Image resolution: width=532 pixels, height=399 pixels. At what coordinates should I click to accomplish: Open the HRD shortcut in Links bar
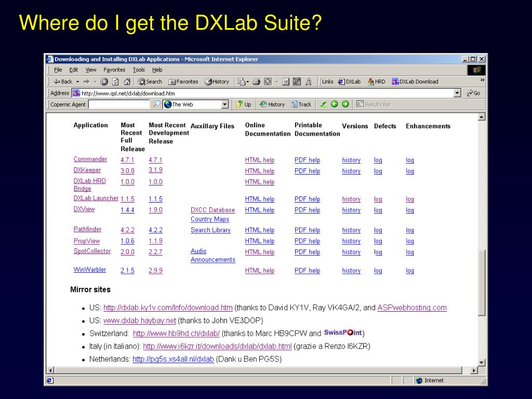[377, 82]
